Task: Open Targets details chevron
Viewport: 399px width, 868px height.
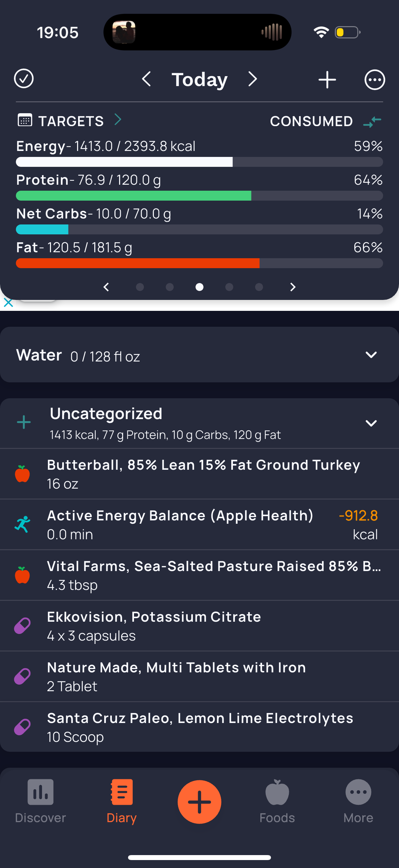Action: (x=117, y=119)
